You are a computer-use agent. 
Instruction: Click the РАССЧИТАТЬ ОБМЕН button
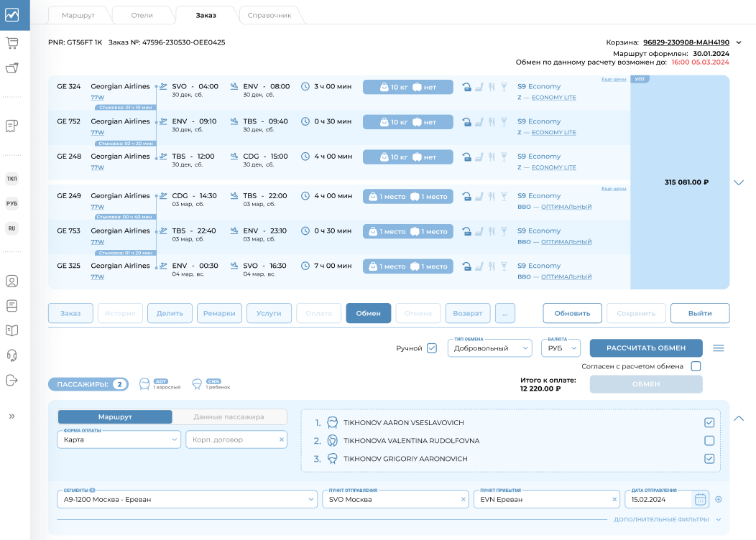645,348
